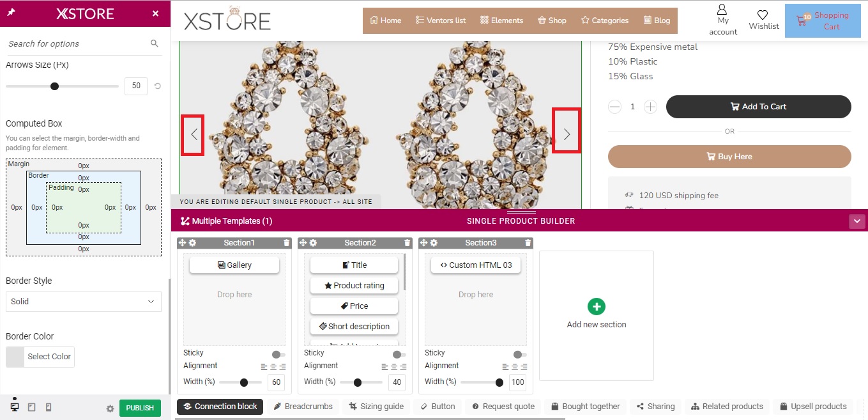Open Section3 settings gear
Viewport: 868px width, 420px height.
(x=434, y=243)
